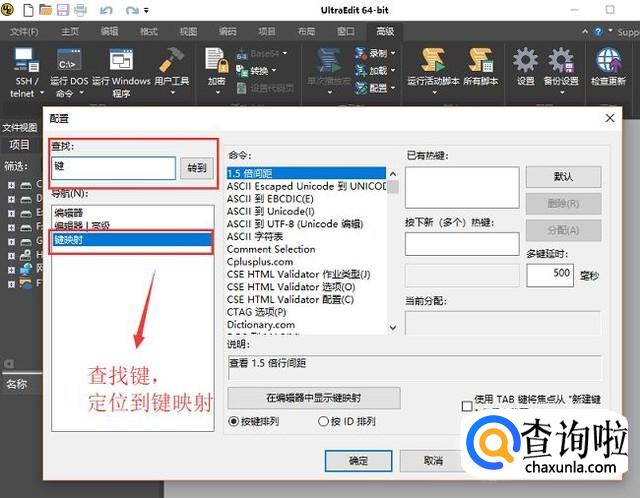Click the 确定 button
Viewport: 640px width, 498px height.
pyautogui.click(x=358, y=461)
